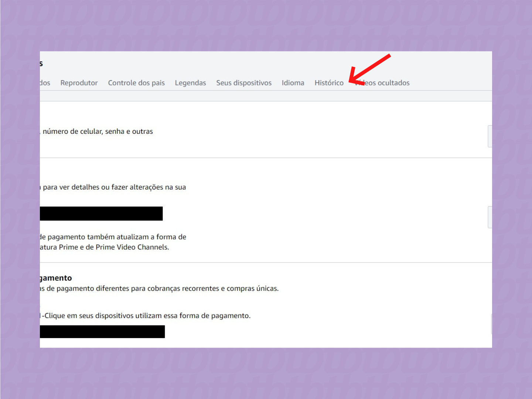Switch to Controle dos pais tab
Image resolution: width=532 pixels, height=399 pixels.
[136, 83]
